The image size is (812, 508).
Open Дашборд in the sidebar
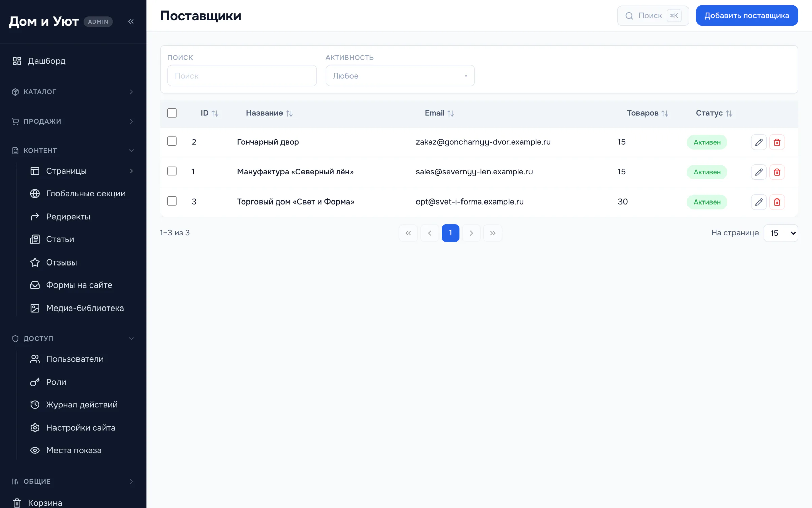(73, 61)
